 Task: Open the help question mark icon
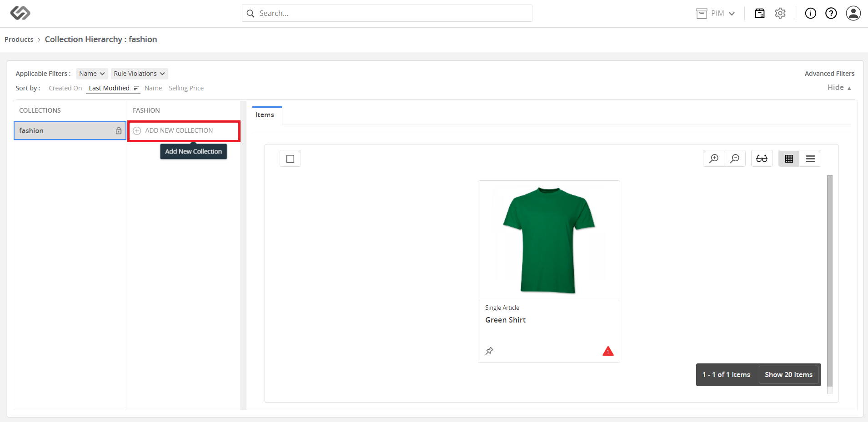pos(831,13)
